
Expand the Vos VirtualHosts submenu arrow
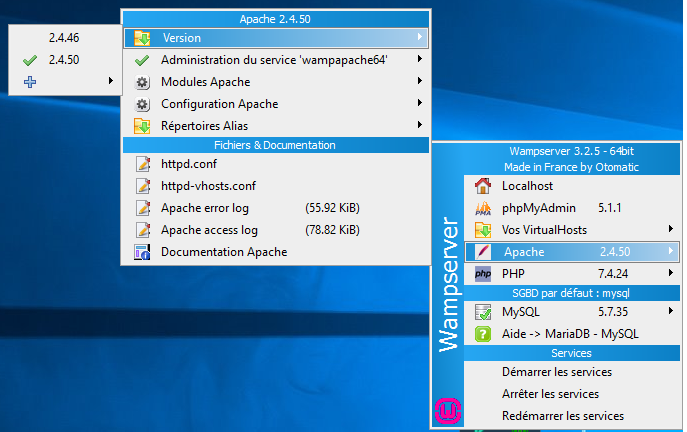tap(671, 229)
